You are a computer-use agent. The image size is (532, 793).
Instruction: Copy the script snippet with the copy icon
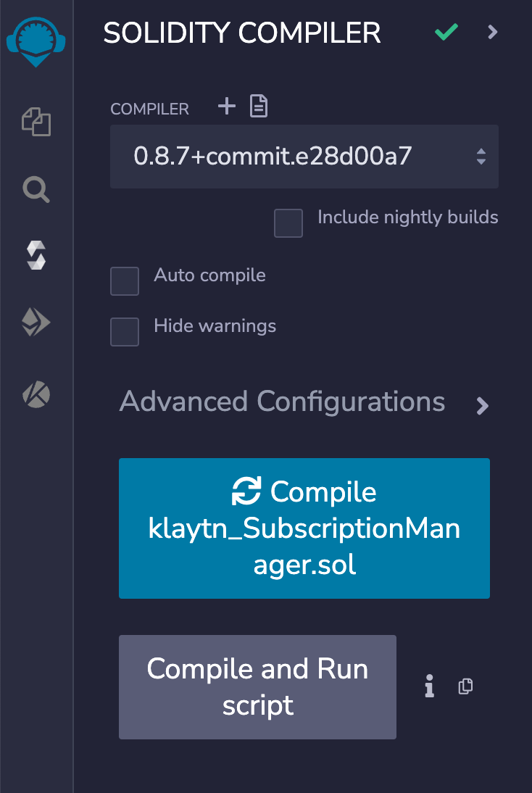click(x=466, y=686)
